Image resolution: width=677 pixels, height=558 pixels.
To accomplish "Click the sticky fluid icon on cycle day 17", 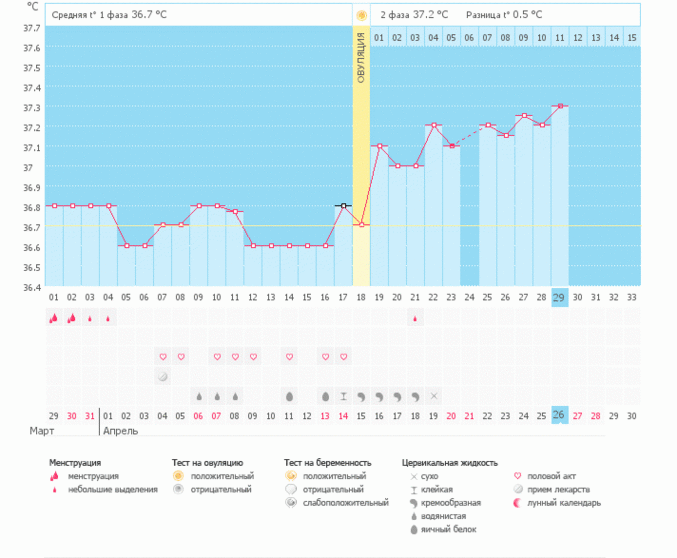I will point(343,396).
